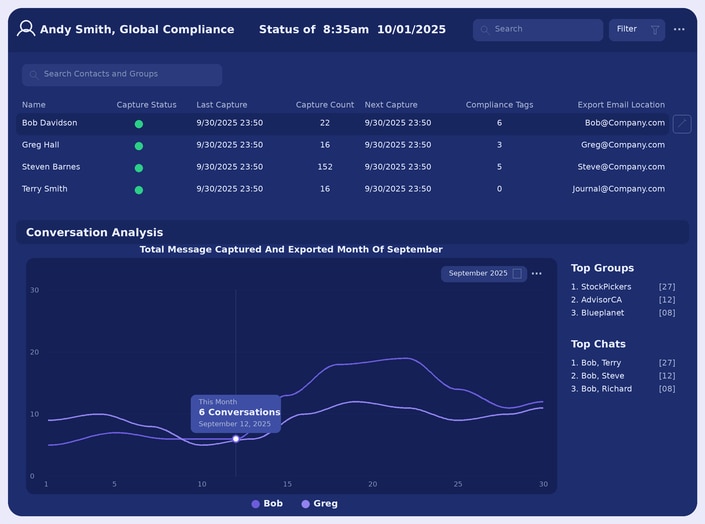Image resolution: width=705 pixels, height=524 pixels.
Task: Sort by the Capture Count column header
Action: [325, 105]
